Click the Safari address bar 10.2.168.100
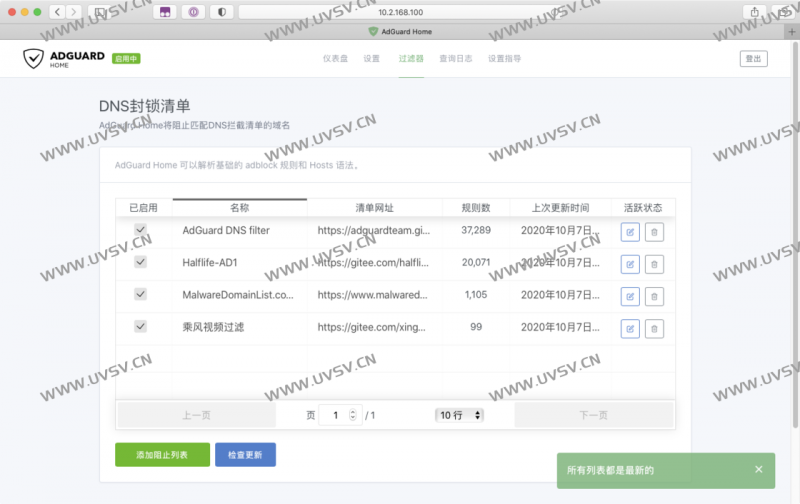 pyautogui.click(x=401, y=12)
